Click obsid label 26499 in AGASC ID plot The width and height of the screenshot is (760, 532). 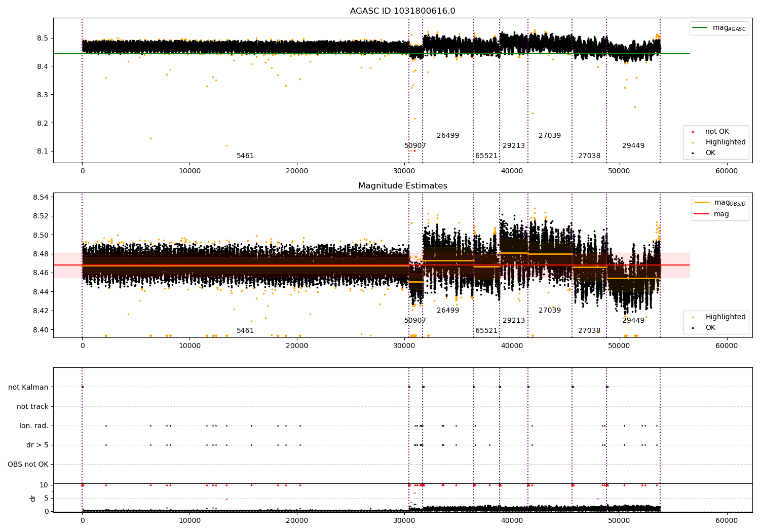click(x=448, y=136)
